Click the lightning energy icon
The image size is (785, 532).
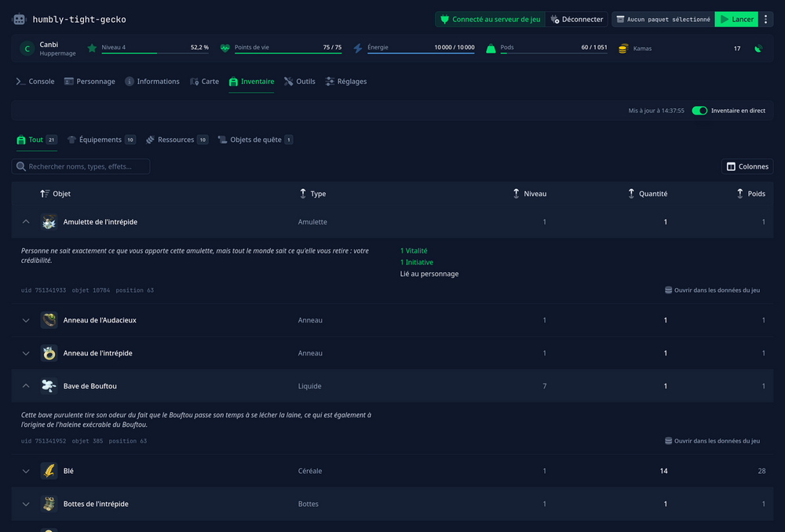[357, 48]
